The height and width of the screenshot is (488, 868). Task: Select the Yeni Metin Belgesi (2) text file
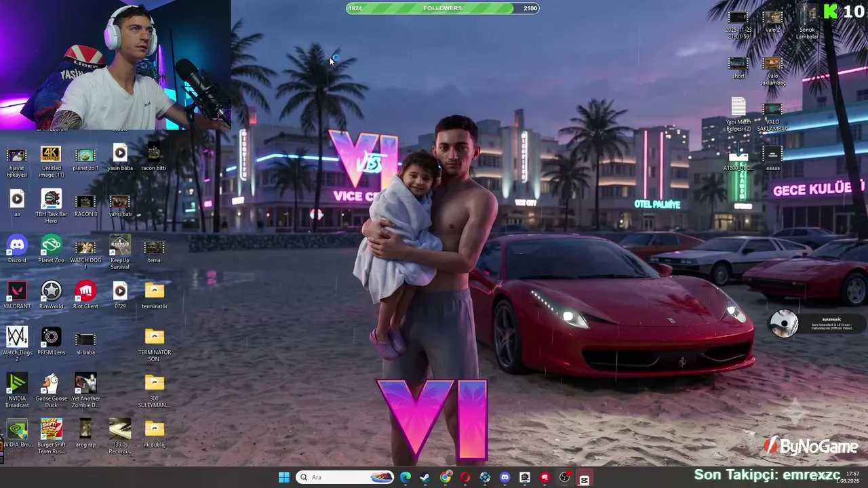(x=738, y=115)
